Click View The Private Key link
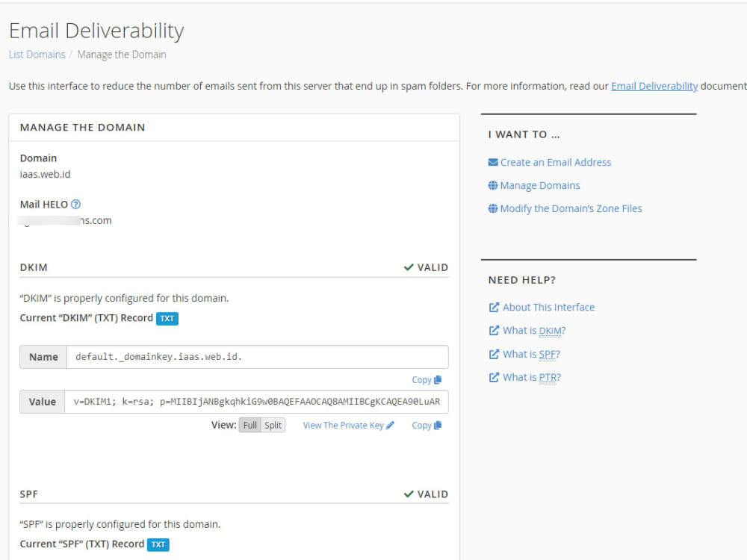 pyautogui.click(x=343, y=426)
